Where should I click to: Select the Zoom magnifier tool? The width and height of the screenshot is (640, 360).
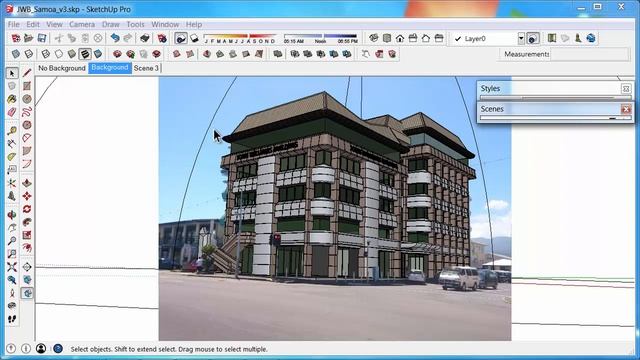(12, 241)
